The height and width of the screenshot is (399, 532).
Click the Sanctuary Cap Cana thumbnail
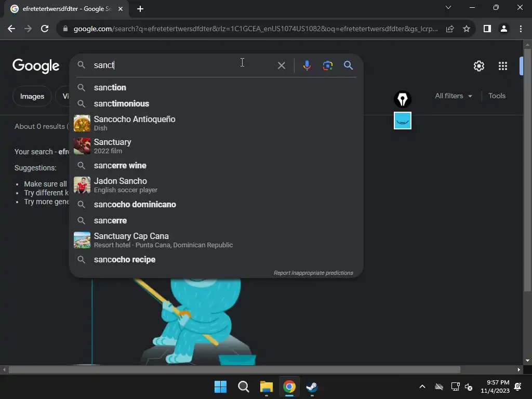coord(82,240)
